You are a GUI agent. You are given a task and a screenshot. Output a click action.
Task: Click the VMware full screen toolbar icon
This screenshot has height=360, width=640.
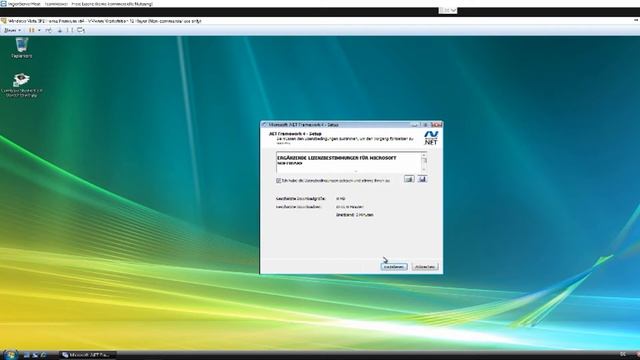pyautogui.click(x=69, y=30)
